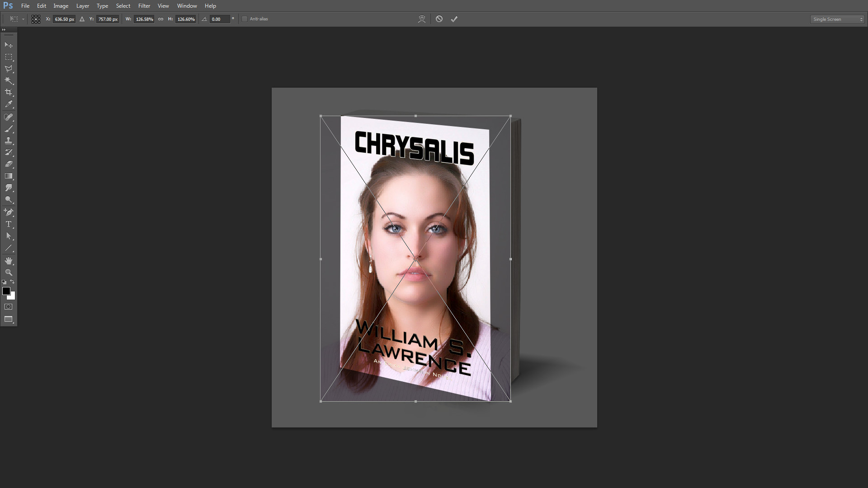The image size is (868, 488).
Task: Select the Line tool
Action: click(x=9, y=248)
